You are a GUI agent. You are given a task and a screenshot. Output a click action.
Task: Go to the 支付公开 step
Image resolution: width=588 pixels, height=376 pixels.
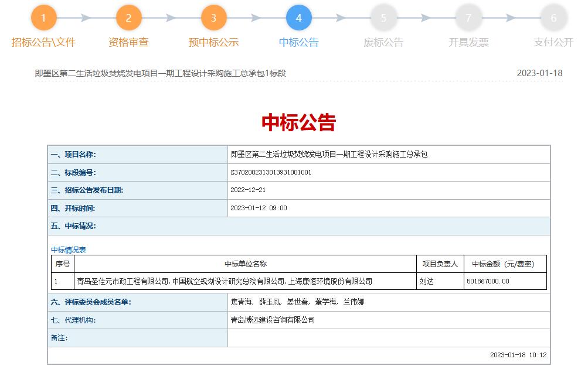point(553,42)
